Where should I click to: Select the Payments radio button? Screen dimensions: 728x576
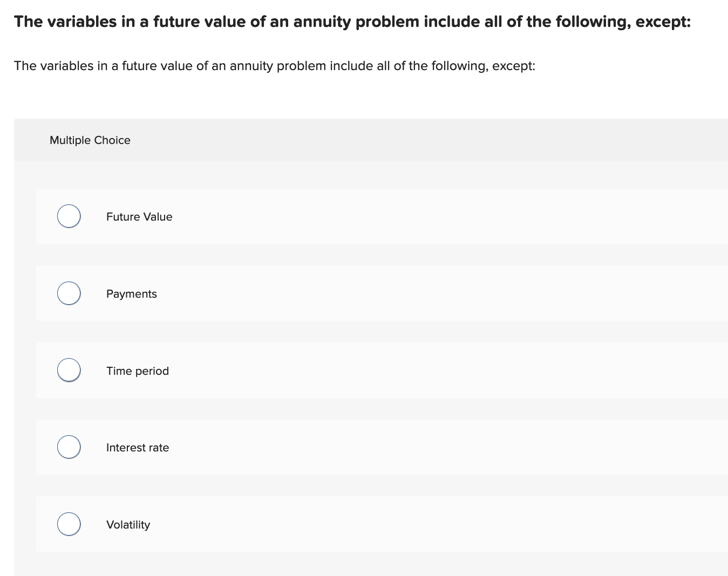click(x=69, y=293)
